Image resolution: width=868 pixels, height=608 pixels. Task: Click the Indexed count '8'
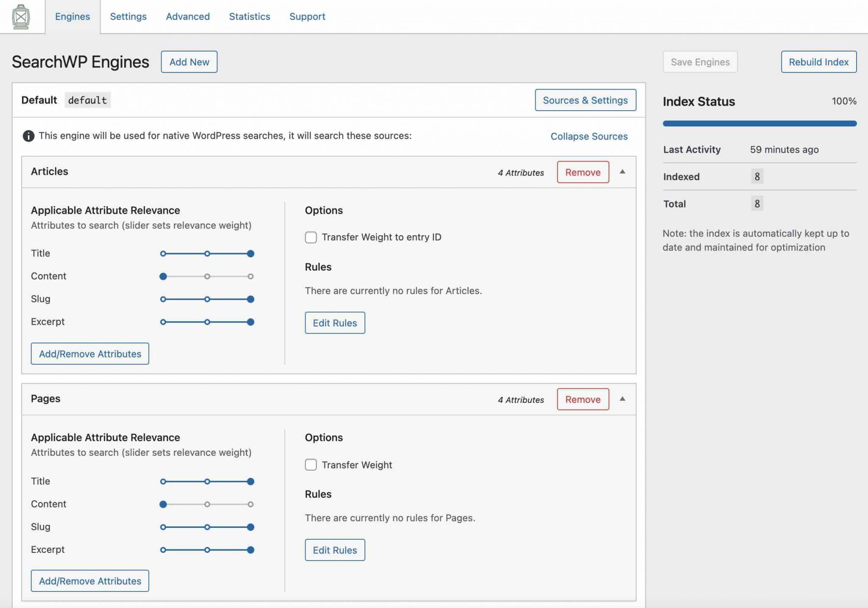coord(757,176)
